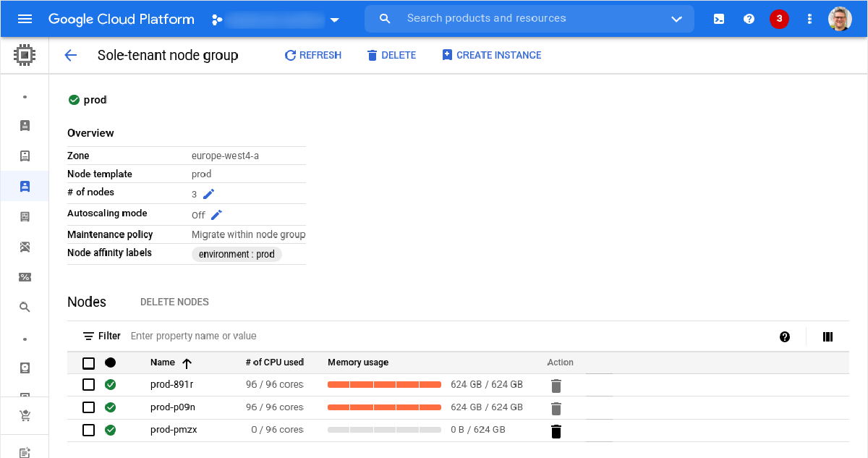Check the checkbox next to prod-p09n

tap(88, 407)
